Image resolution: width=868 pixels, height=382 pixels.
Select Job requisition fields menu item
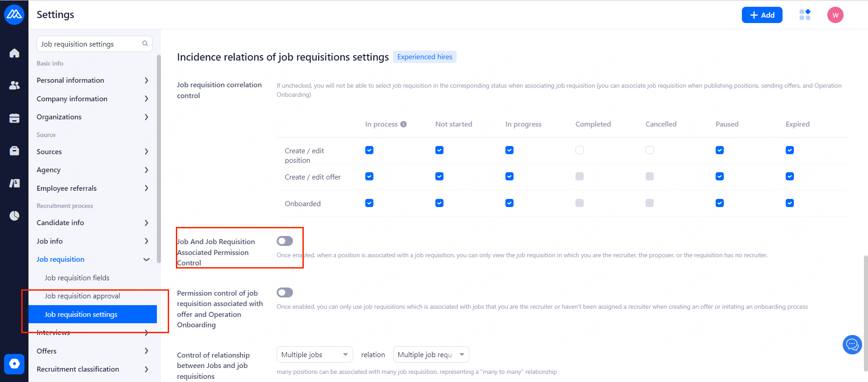[77, 278]
